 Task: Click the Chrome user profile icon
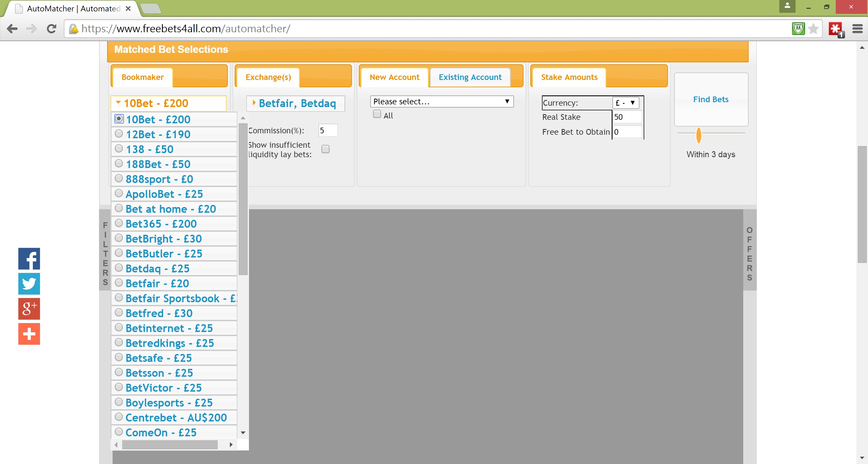pos(787,6)
